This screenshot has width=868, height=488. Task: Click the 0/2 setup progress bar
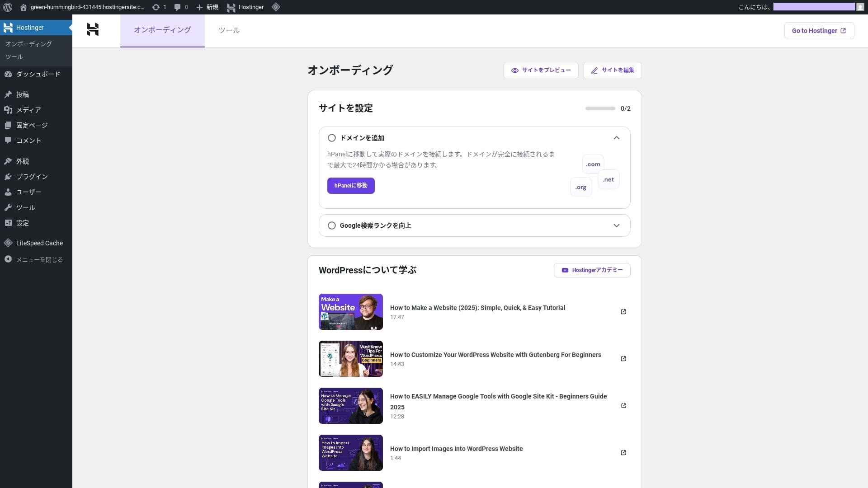(600, 108)
